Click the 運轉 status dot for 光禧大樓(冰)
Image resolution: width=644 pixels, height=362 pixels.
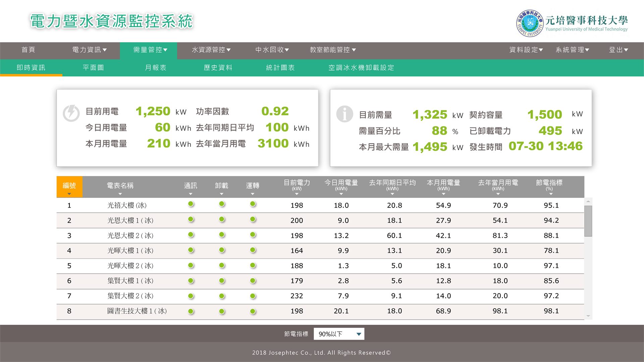point(253,204)
